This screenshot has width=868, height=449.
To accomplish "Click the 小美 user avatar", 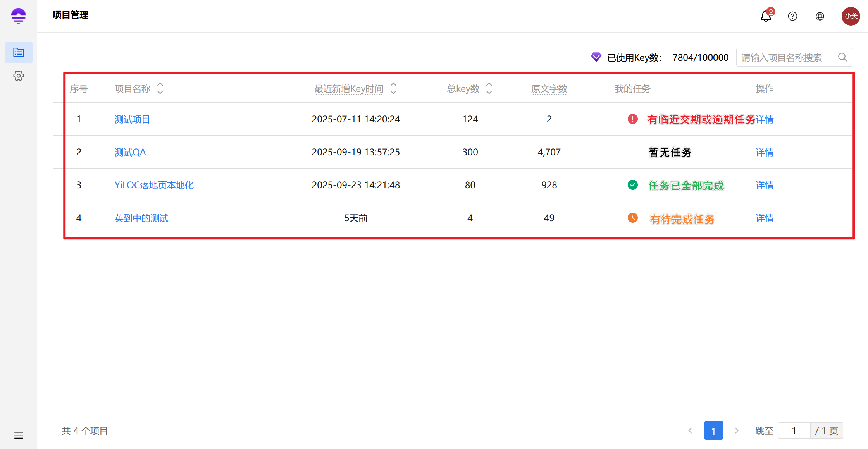I will click(x=851, y=16).
